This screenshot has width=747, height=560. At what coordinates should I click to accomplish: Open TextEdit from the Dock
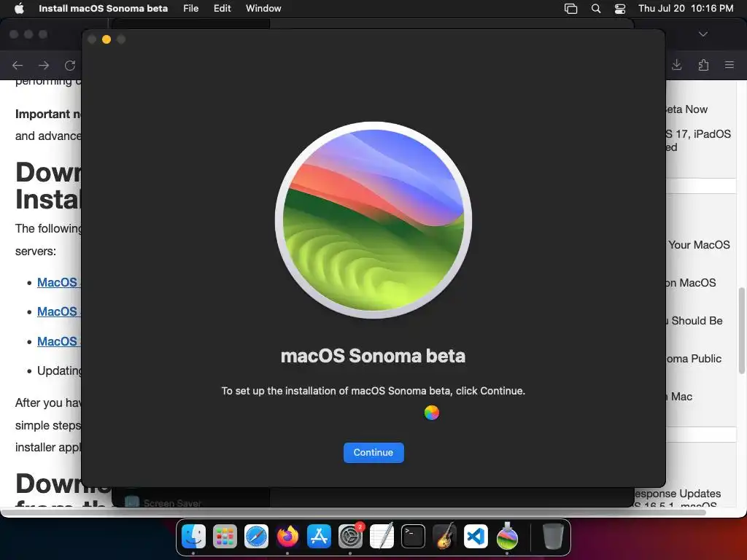pos(382,536)
